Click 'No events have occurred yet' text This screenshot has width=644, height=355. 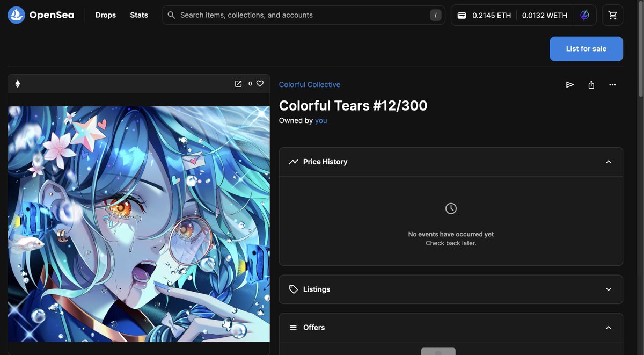coord(451,234)
